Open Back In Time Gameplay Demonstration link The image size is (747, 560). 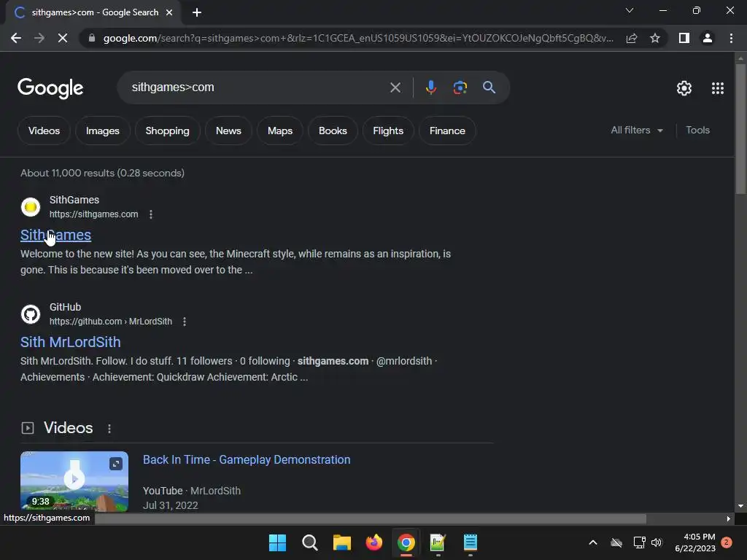click(x=247, y=459)
